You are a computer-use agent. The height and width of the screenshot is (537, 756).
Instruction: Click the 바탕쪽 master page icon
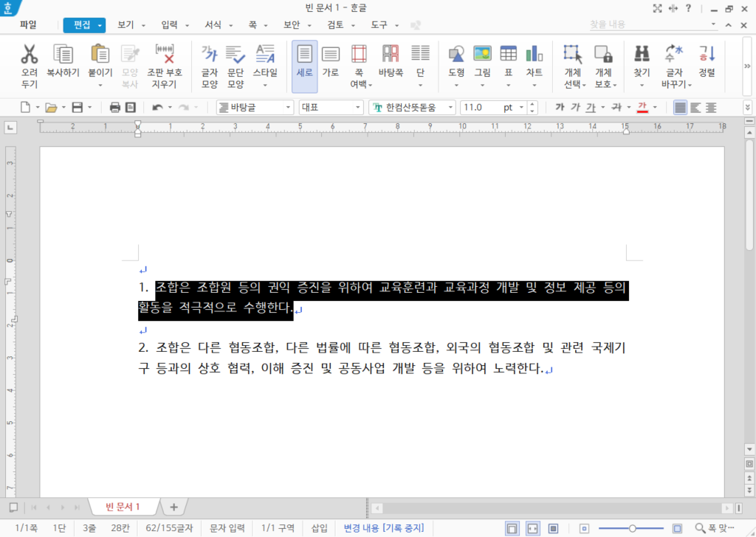tap(391, 55)
